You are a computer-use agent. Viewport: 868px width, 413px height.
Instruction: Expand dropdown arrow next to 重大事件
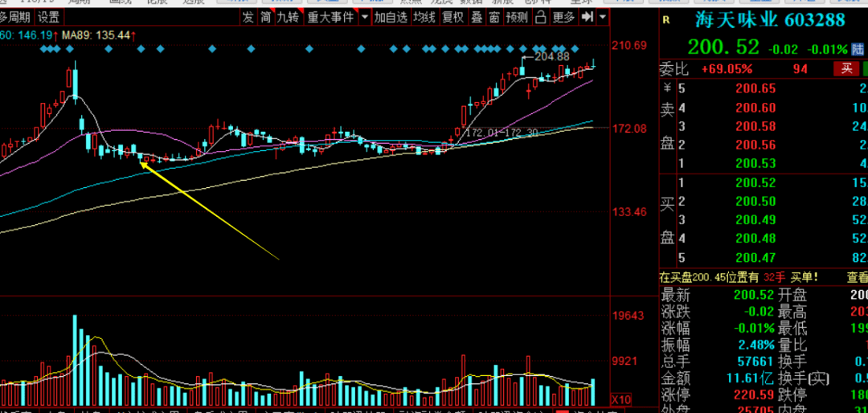click(364, 17)
